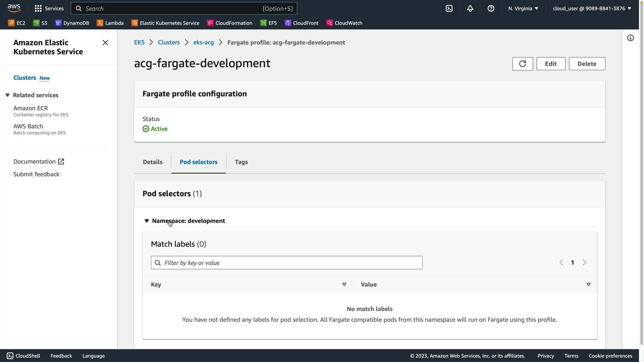Image resolution: width=644 pixels, height=362 pixels.
Task: Close the EKS side navigation panel
Action: 105,43
